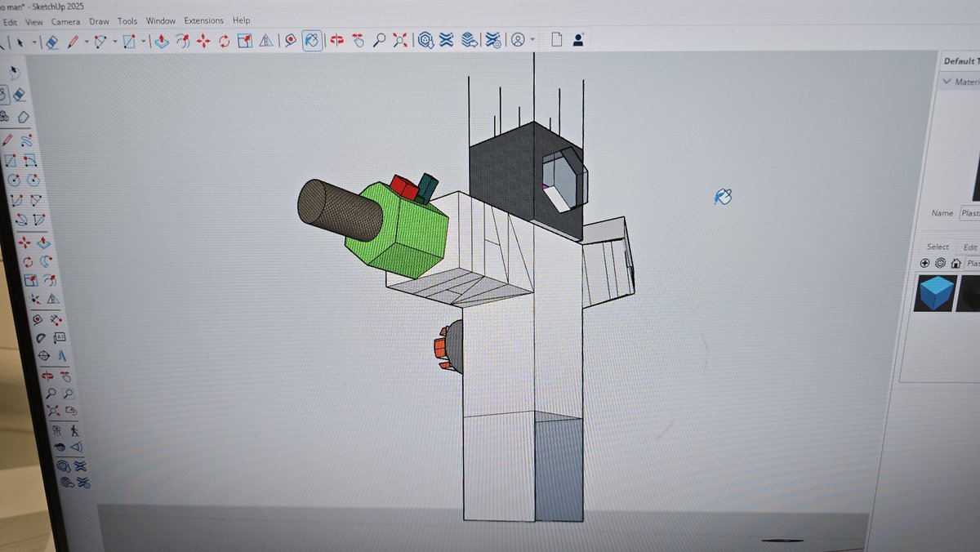Viewport: 980px width, 552px height.
Task: Select the Move tool
Action: point(203,39)
